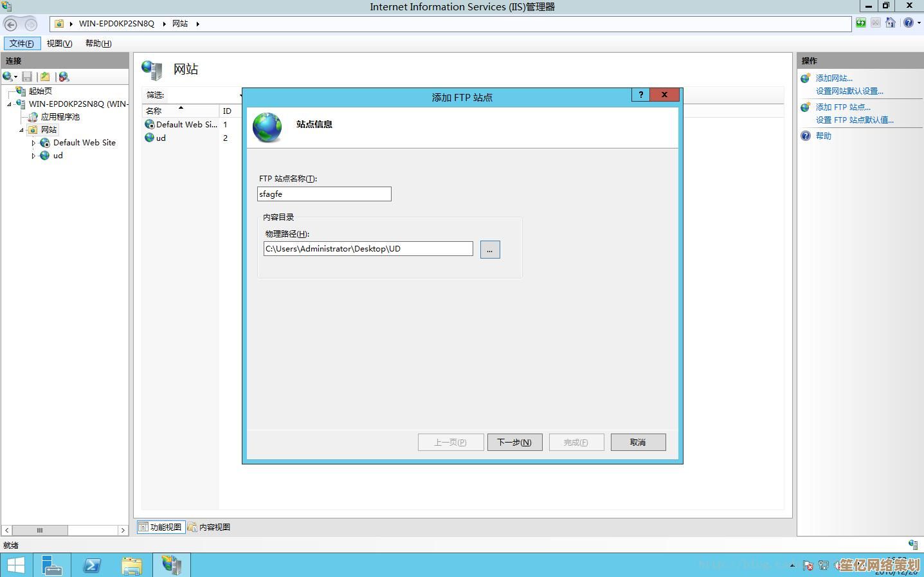Click 设置 FTP 站点默认值... action link
The image size is (924, 577).
[x=855, y=120]
